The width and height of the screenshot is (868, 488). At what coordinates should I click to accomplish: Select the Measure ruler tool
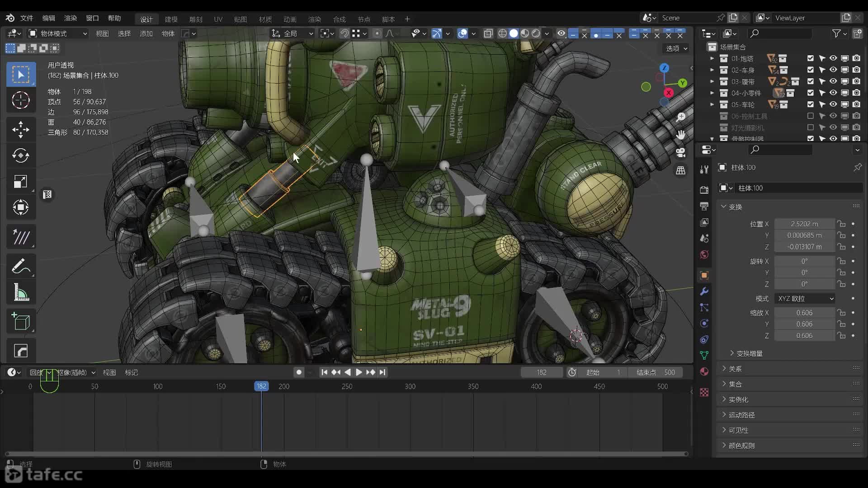[x=21, y=293]
